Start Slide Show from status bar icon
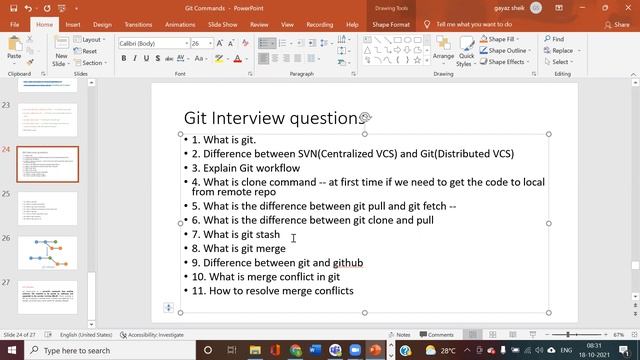Viewport: 640px width, 360px height. pos(533,335)
